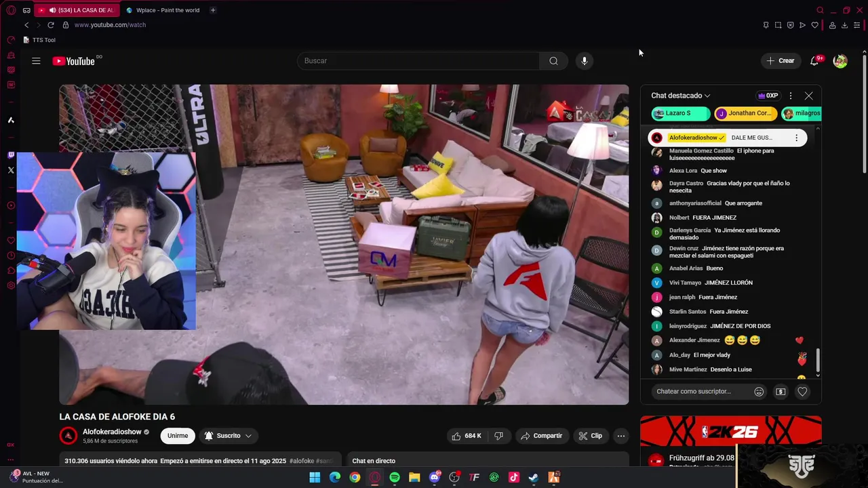The image size is (868, 488).
Task: Open Opera ad blocker shield icon
Action: point(790,25)
